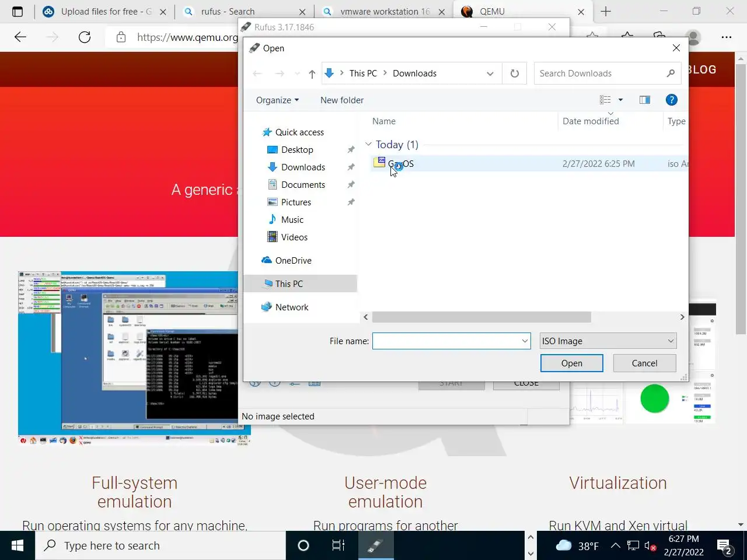The height and width of the screenshot is (560, 747).
Task: Toggle the preview pane icon
Action: coord(645,100)
